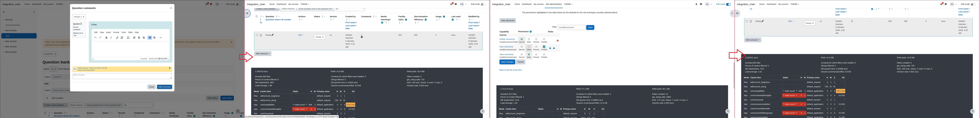Screen dimensions: 980x118
Task: Open Back to the list of all roles link
Action: (x=511, y=70)
